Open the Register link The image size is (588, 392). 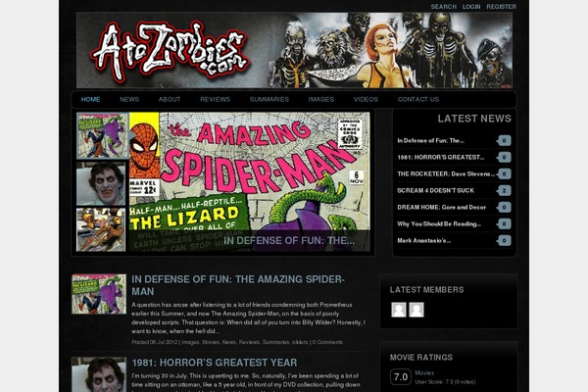tap(501, 7)
